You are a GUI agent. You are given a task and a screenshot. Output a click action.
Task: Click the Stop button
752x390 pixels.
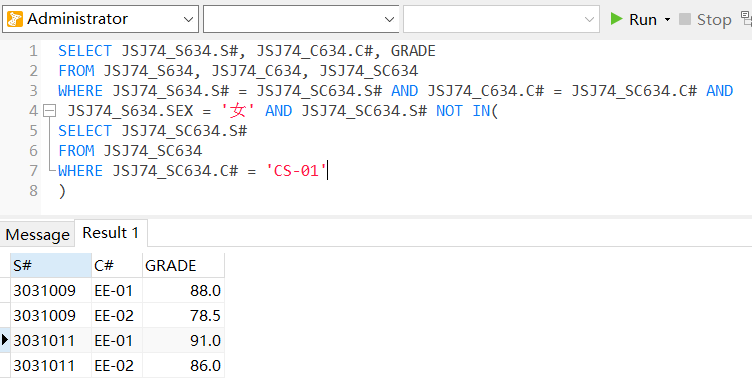705,20
